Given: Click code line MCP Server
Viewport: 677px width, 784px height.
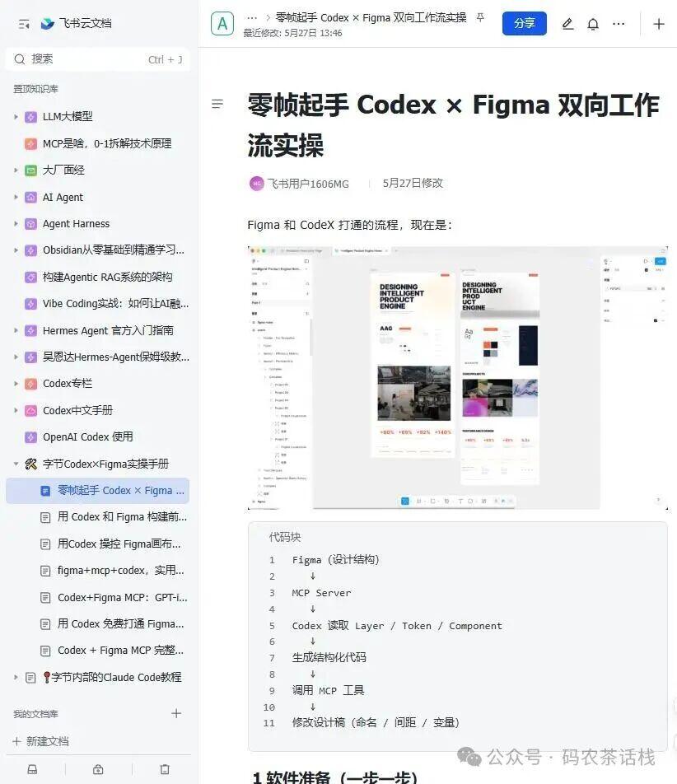Looking at the screenshot, I should (x=321, y=593).
